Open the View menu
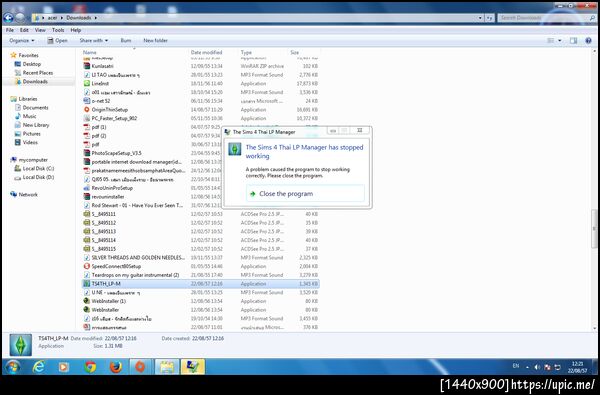The height and width of the screenshot is (395, 600). tap(40, 30)
